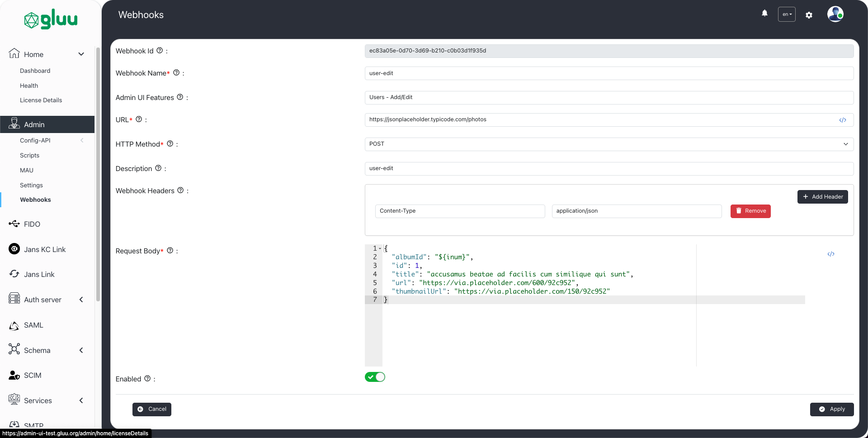Viewport: 868px width, 438px height.
Task: Collapse the Home menu section
Action: click(81, 54)
